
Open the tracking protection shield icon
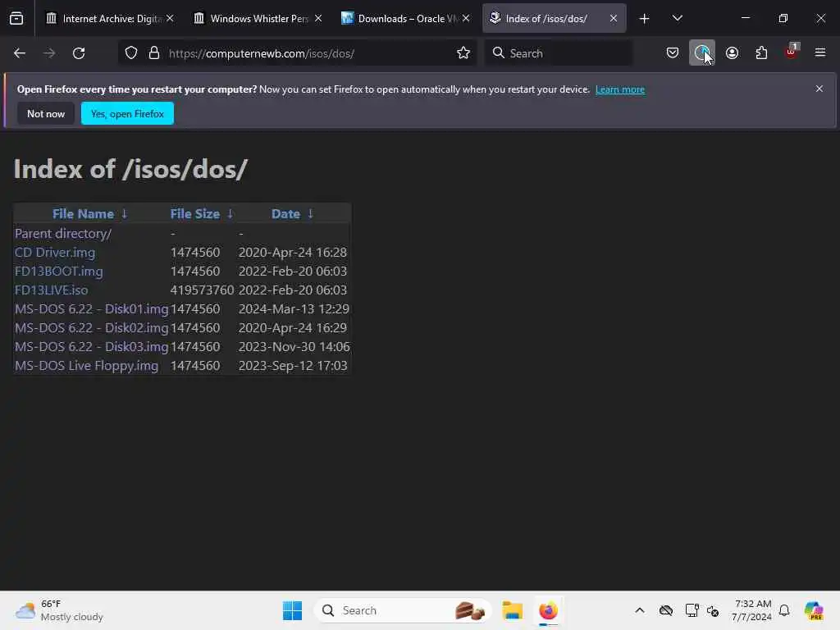[131, 53]
